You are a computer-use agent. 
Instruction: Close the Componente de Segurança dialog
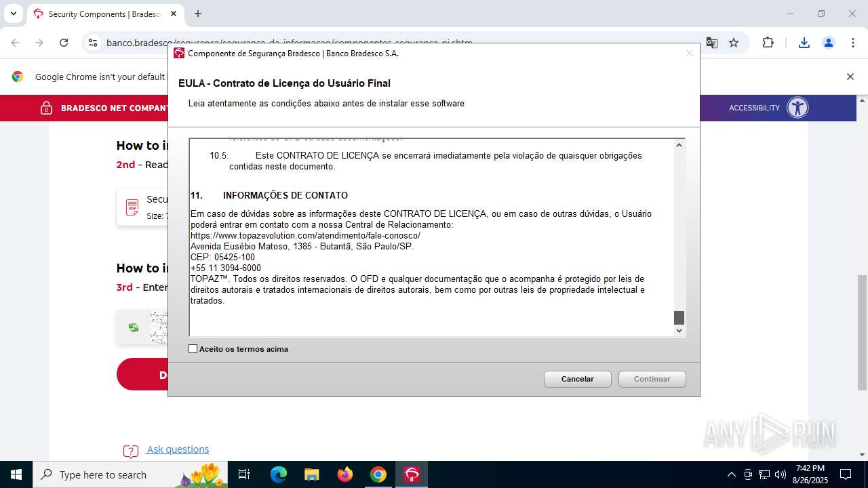tap(689, 53)
